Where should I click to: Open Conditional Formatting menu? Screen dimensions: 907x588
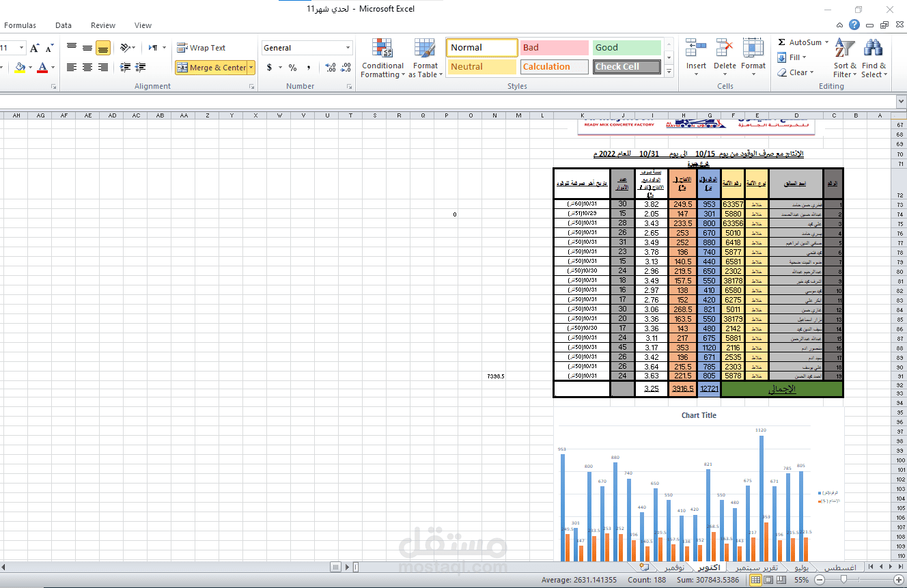[382, 59]
